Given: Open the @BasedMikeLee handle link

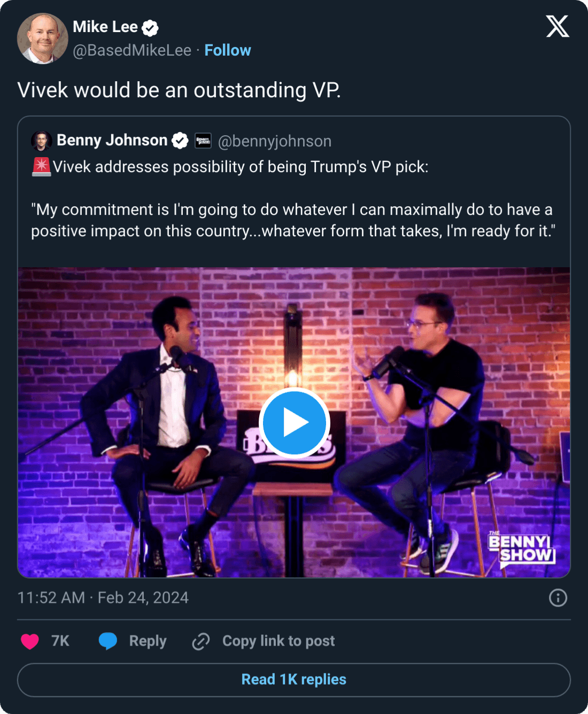Looking at the screenshot, I should click(132, 50).
